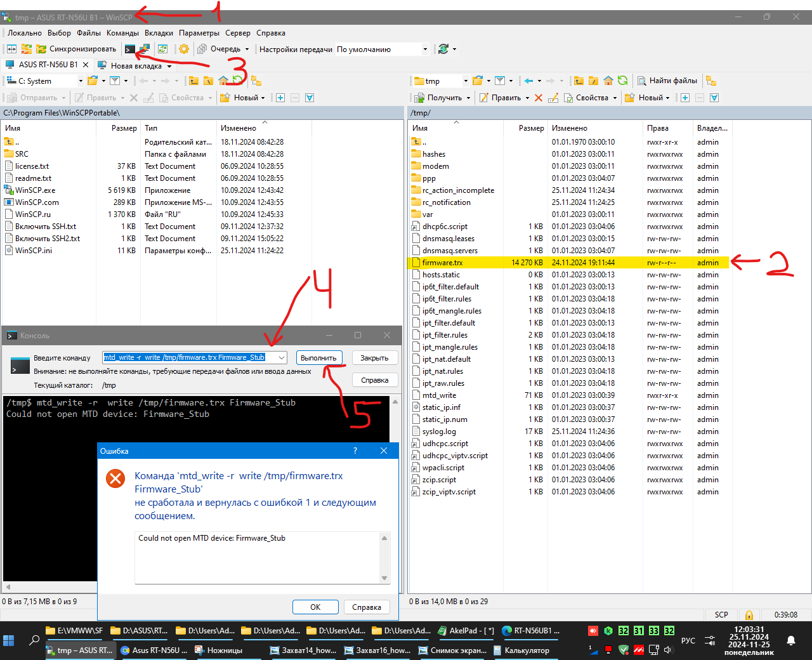This screenshot has height=660, width=812.
Task: Open the remote directory "tmp" dropdown
Action: tap(465, 81)
